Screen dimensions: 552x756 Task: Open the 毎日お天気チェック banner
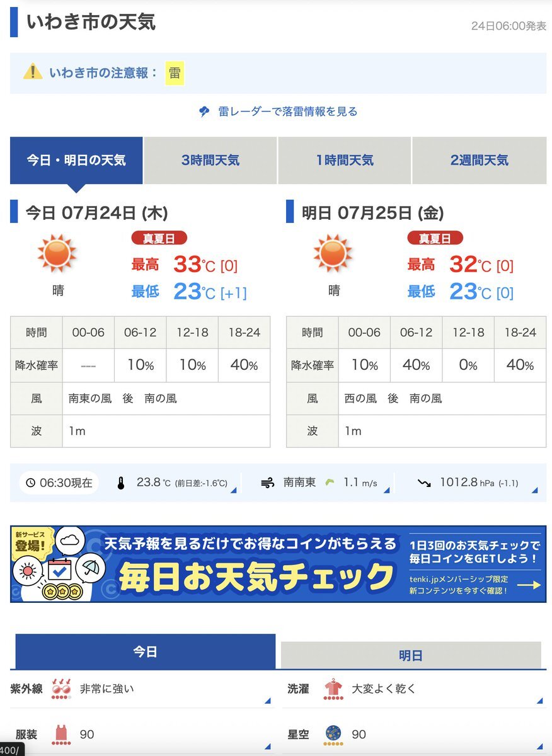pyautogui.click(x=278, y=564)
